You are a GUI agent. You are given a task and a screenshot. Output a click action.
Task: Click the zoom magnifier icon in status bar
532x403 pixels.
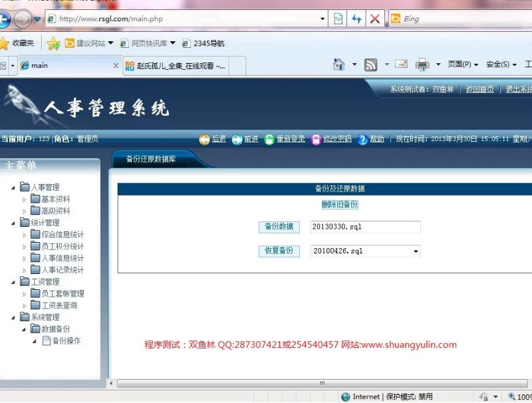tap(511, 396)
